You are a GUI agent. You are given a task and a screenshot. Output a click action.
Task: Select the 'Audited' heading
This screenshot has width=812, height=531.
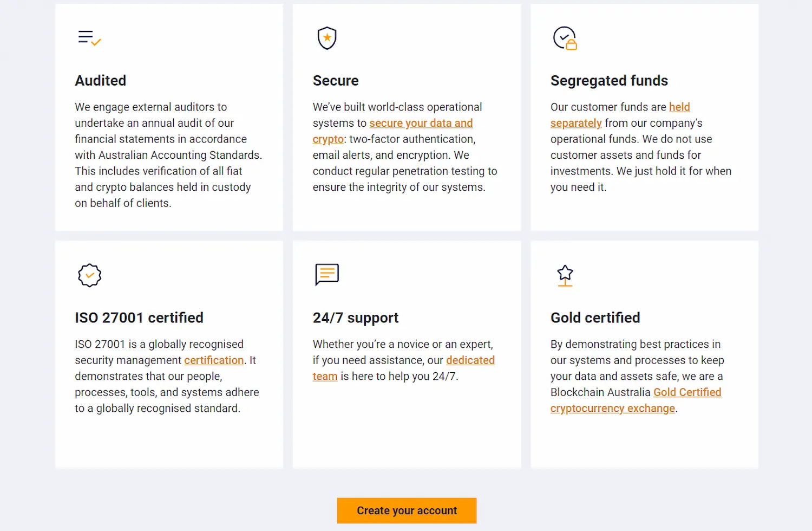[x=101, y=81]
